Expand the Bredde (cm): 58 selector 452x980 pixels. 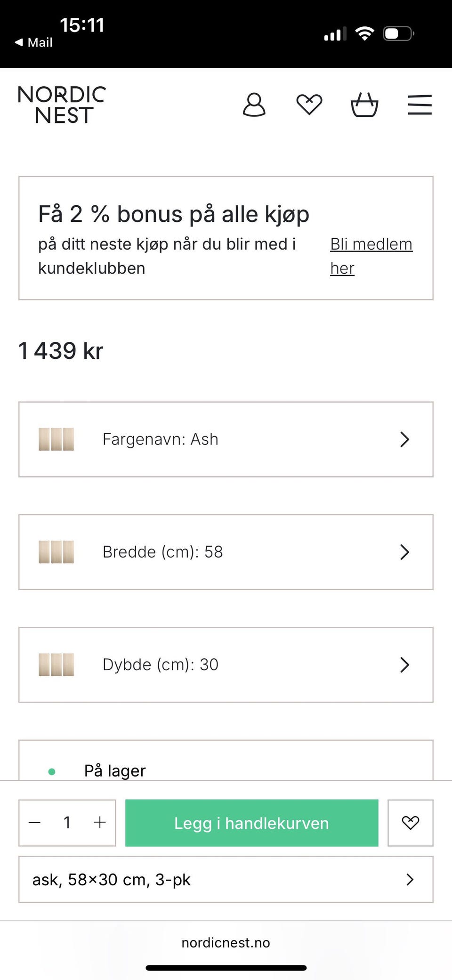226,552
